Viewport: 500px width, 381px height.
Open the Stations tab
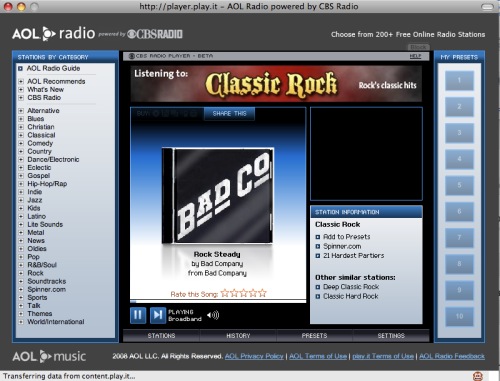point(161,336)
